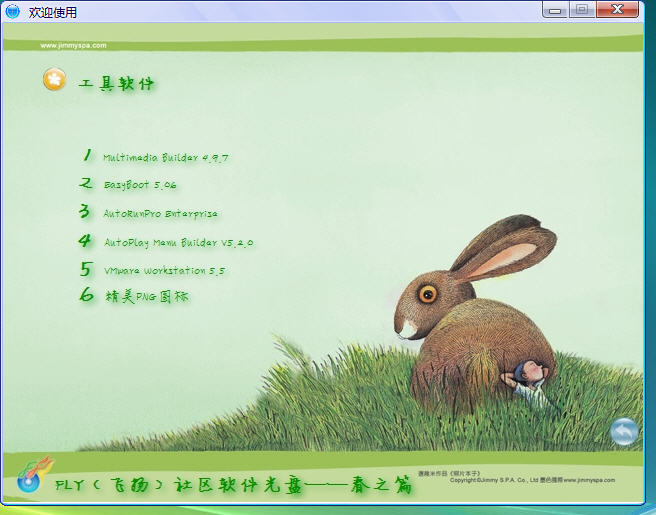Click the number 5 beside VMware Workstation
The image size is (656, 515).
click(x=86, y=269)
